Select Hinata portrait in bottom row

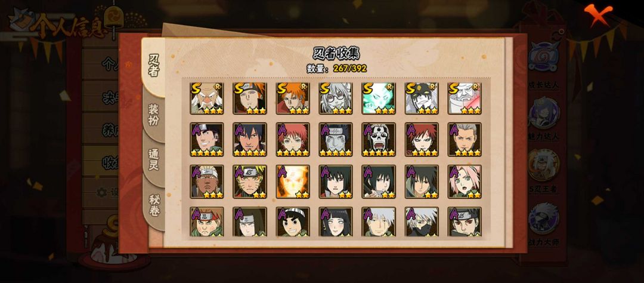(x=336, y=222)
